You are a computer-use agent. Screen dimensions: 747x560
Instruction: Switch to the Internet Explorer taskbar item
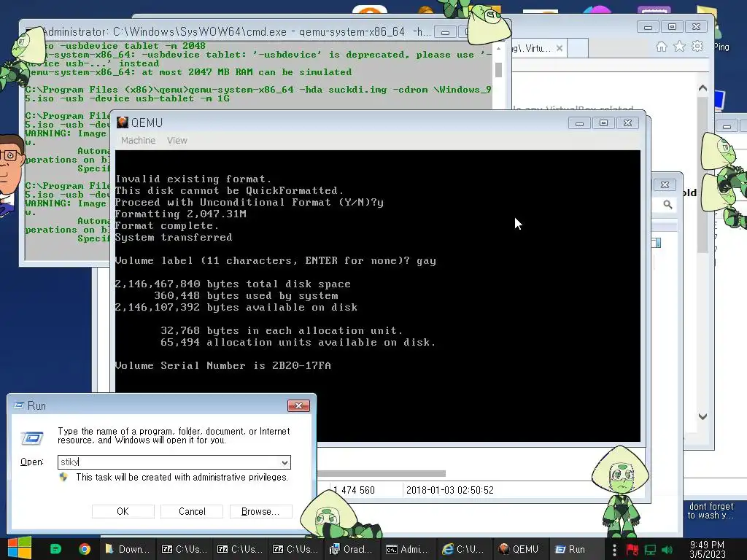(462, 549)
